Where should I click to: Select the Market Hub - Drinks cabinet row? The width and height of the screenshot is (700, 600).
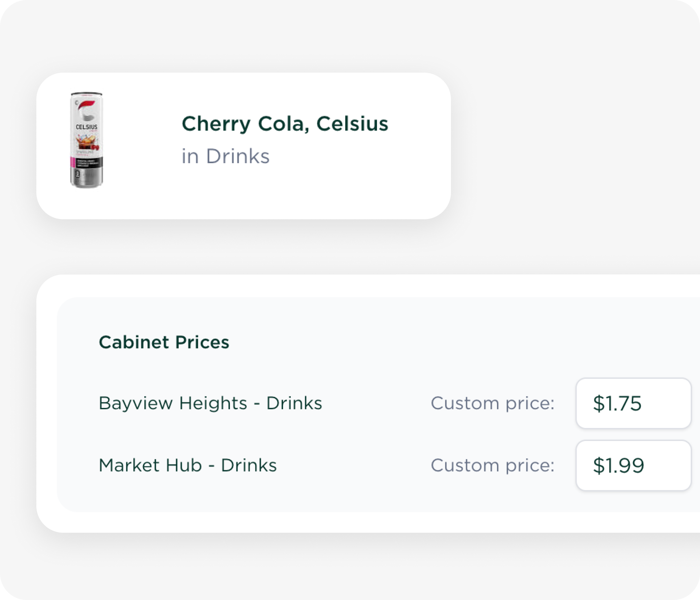pyautogui.click(x=187, y=465)
